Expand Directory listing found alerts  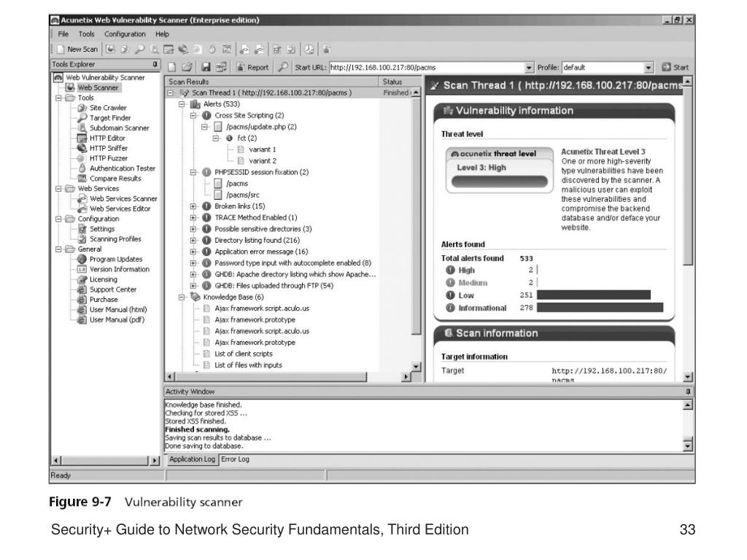pos(193,239)
